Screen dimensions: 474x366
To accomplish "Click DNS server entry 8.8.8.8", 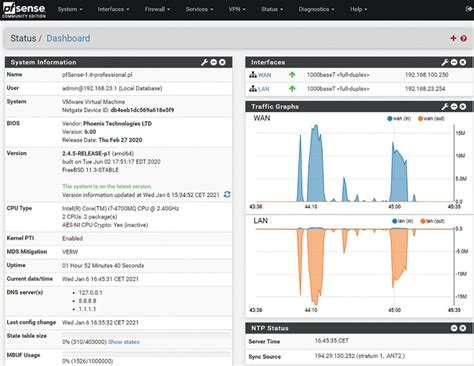I will pyautogui.click(x=87, y=301).
